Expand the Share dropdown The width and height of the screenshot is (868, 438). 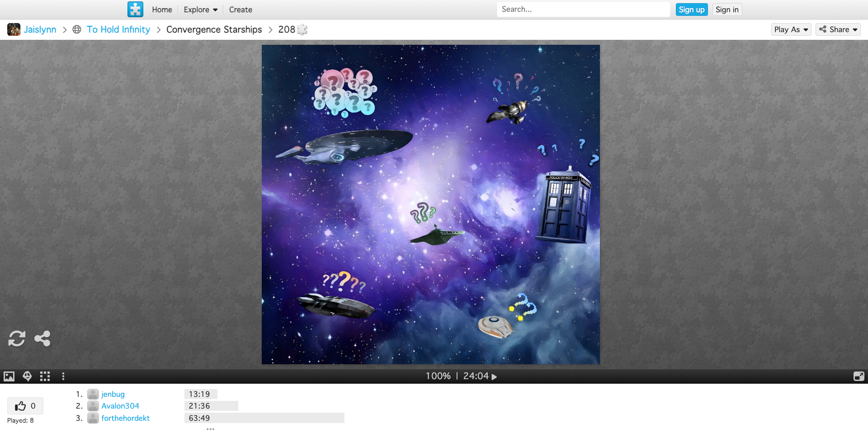pyautogui.click(x=838, y=29)
